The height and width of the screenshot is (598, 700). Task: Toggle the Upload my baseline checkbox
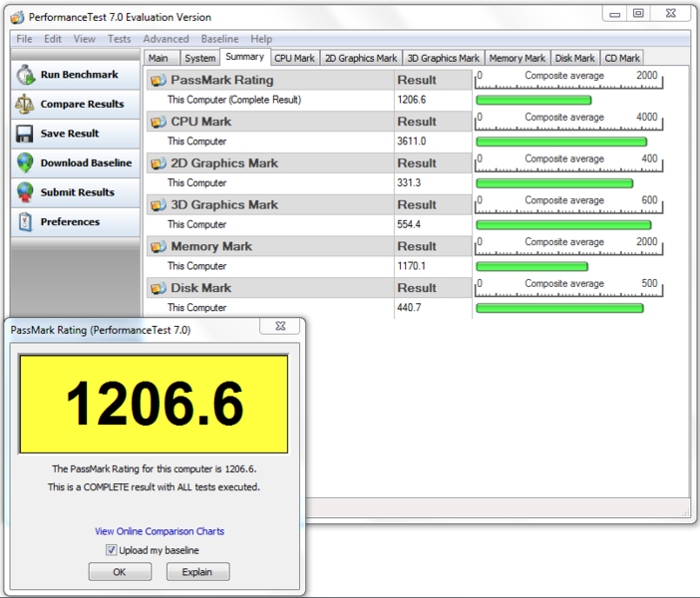tap(111, 550)
